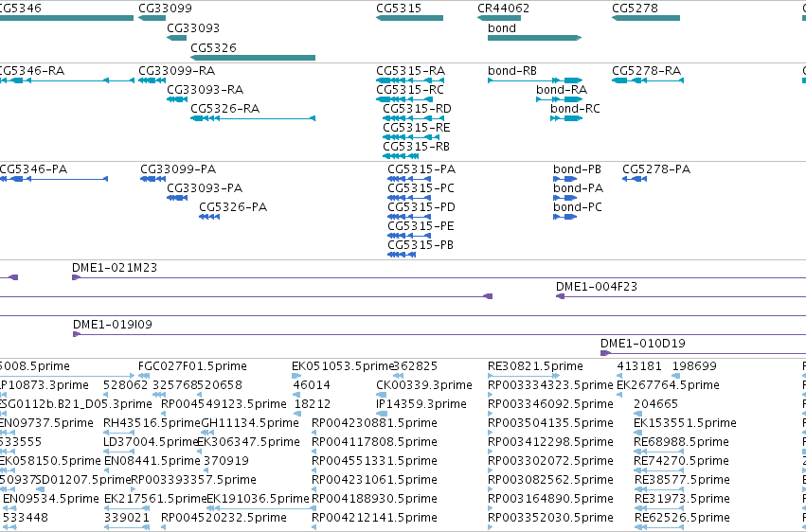The image size is (806, 532).
Task: Select EST RE74270.5prime
Action: [x=682, y=461]
